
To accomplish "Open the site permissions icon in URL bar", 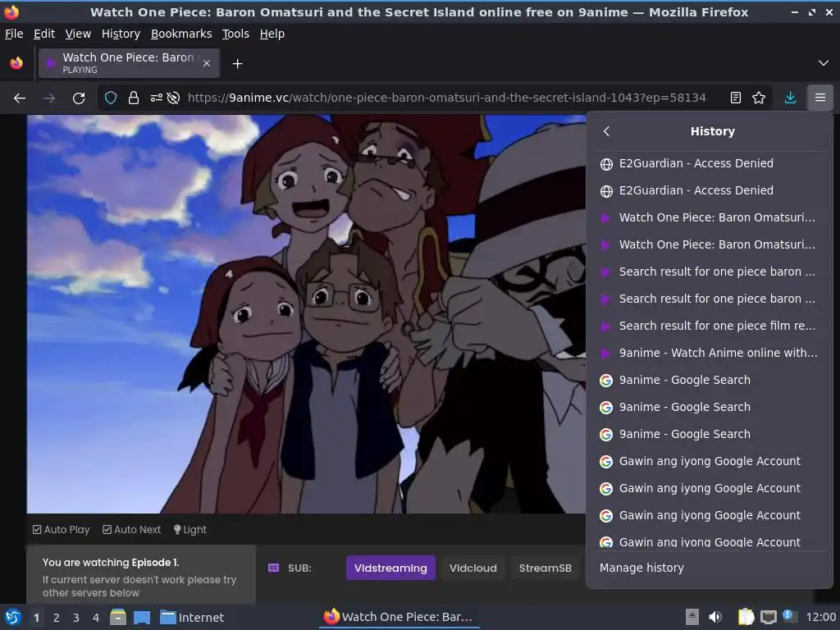I will (157, 98).
